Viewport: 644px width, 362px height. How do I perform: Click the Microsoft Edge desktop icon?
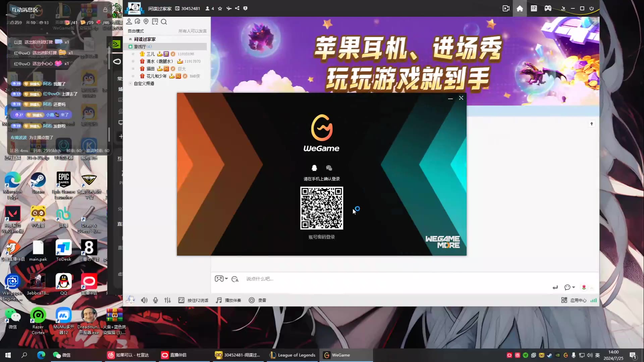13,186
